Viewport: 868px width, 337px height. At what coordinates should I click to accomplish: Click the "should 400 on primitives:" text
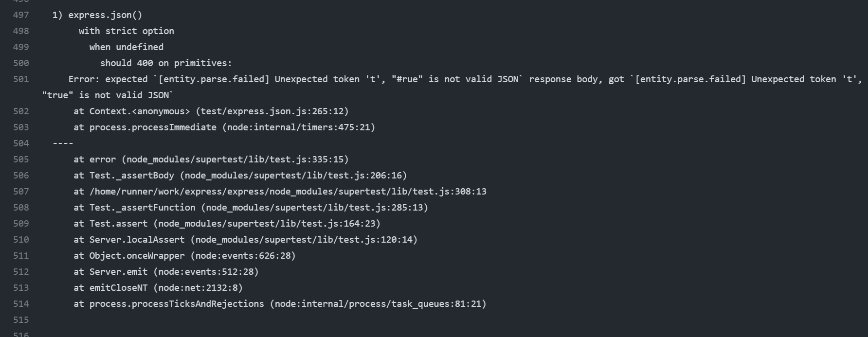click(x=166, y=63)
